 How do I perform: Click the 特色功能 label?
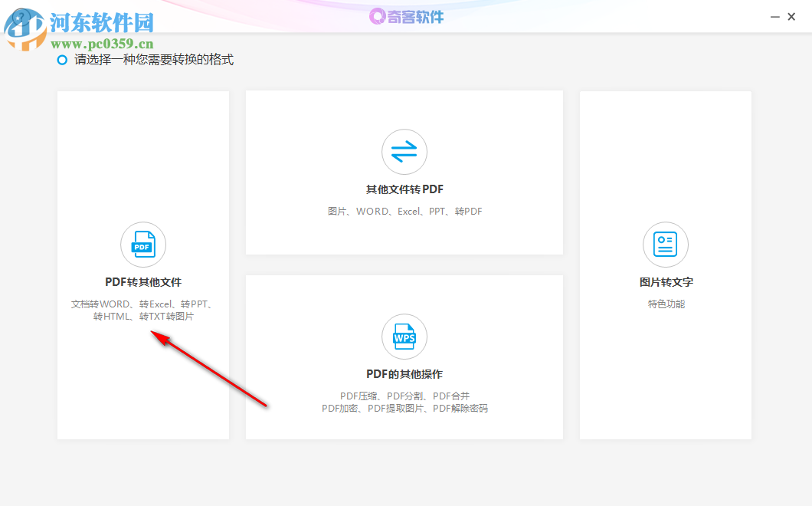point(665,303)
